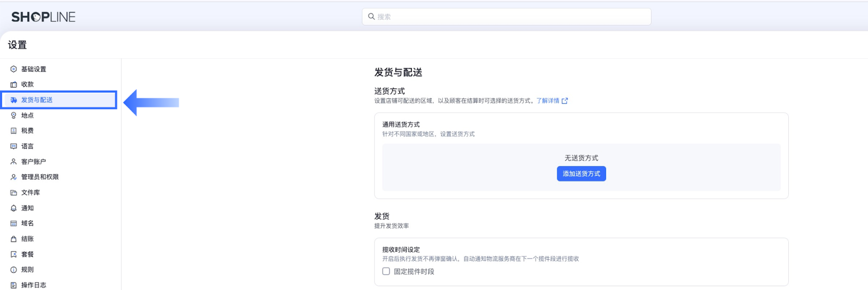Click the 揽收时间设定 heading
Viewport: 868px width, 290px height.
(401, 250)
